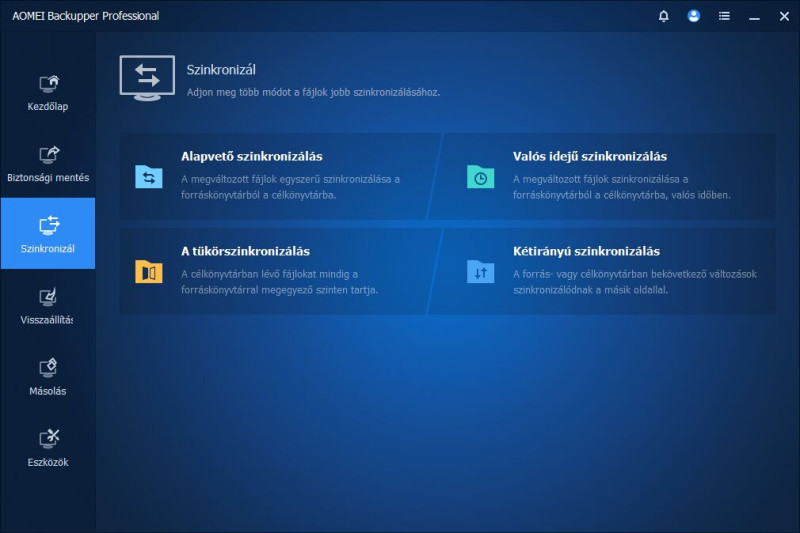This screenshot has height=533, width=800.
Task: Click the Alapvető szinkronizálás folder icon
Action: (148, 177)
